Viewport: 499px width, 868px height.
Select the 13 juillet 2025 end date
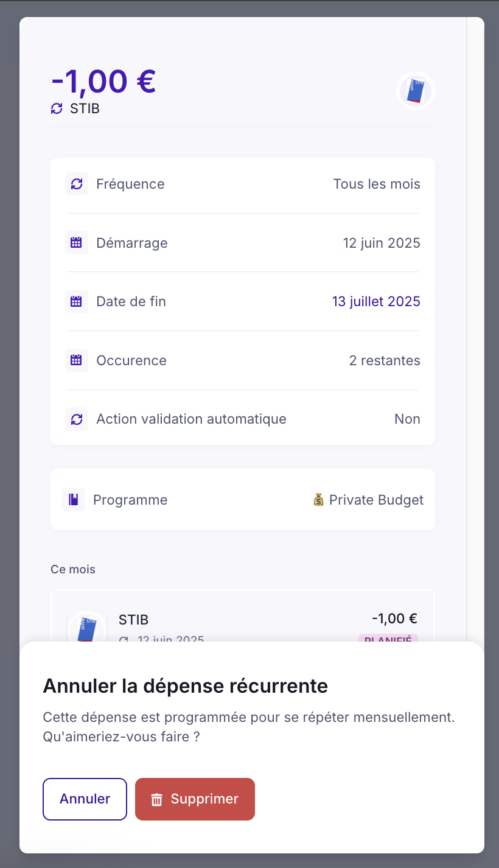tap(376, 301)
